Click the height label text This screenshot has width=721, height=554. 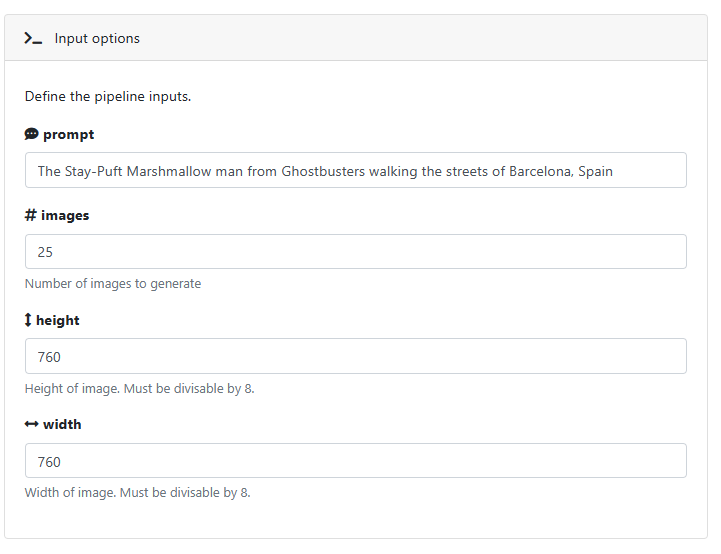point(58,320)
